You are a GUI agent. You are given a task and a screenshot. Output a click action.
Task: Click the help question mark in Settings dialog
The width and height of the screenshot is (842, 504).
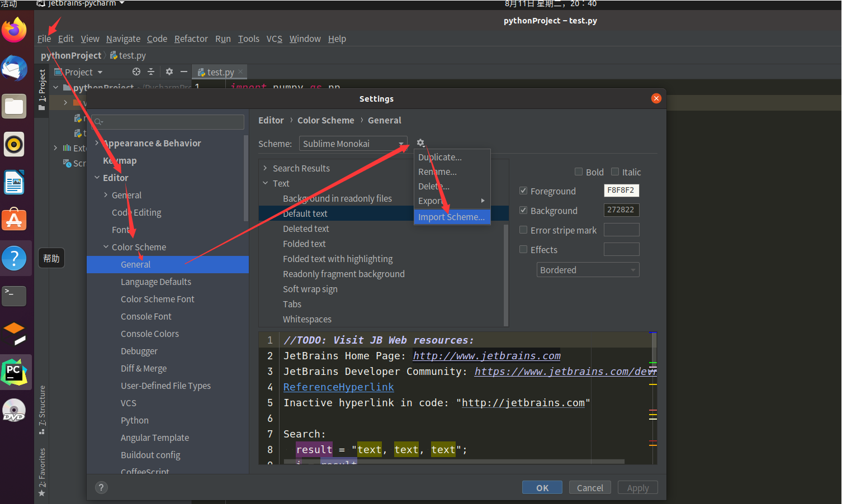pos(101,487)
